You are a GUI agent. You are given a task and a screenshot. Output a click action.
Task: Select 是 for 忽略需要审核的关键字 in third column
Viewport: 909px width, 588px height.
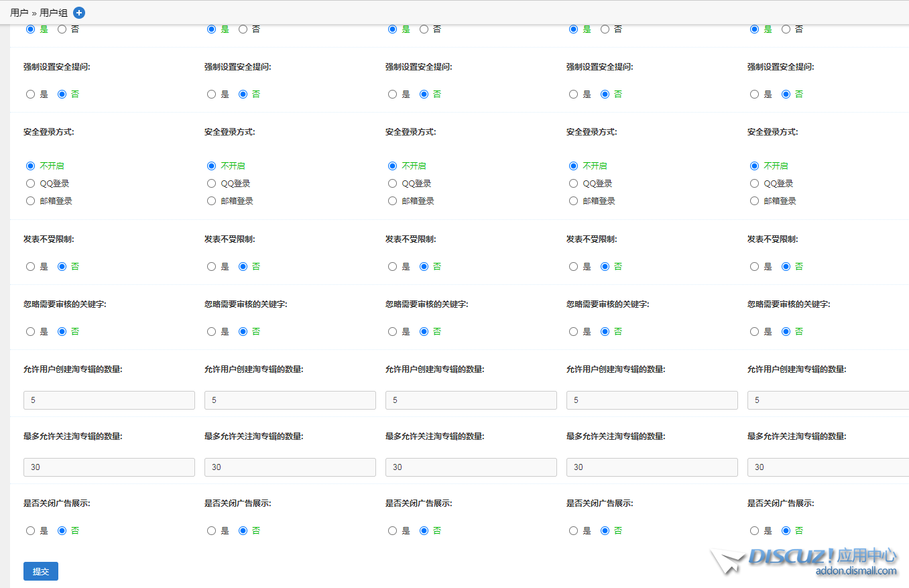click(393, 332)
